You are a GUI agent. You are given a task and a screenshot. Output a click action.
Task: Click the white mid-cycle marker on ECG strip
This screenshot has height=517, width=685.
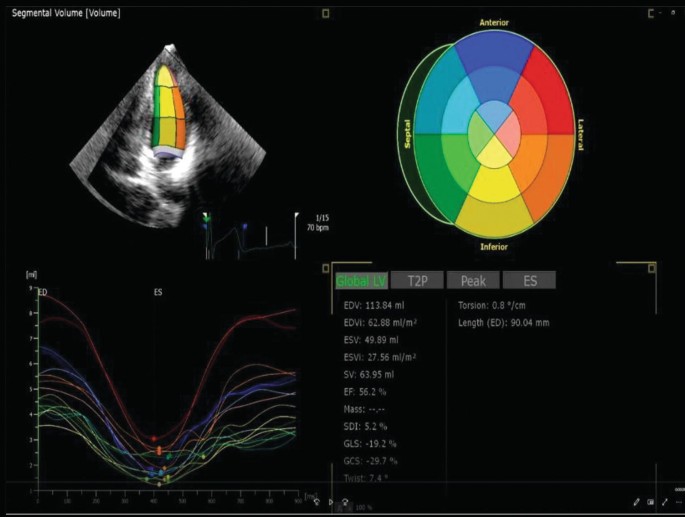266,236
